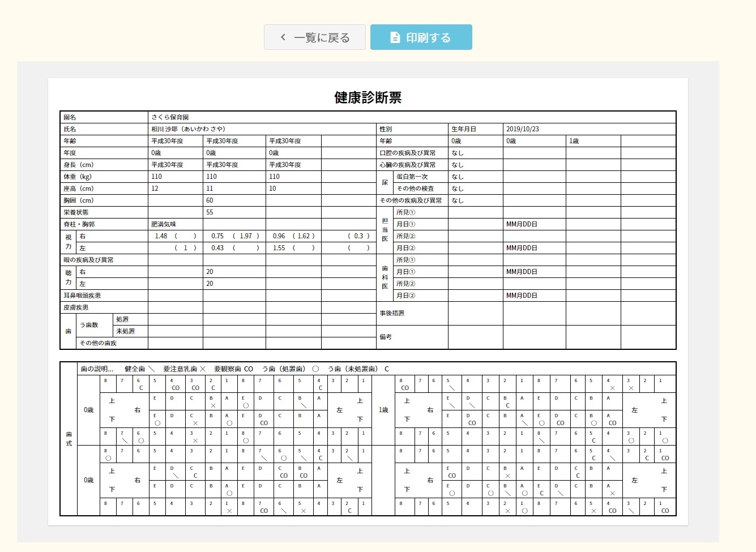The height and width of the screenshot is (552, 756).
Task: Click the 胸囲 value 60
Action: coord(210,200)
